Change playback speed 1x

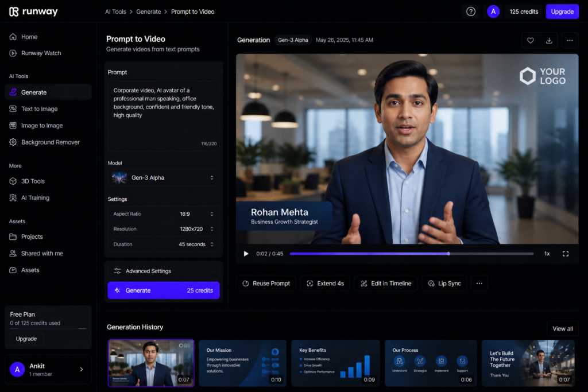pos(547,254)
